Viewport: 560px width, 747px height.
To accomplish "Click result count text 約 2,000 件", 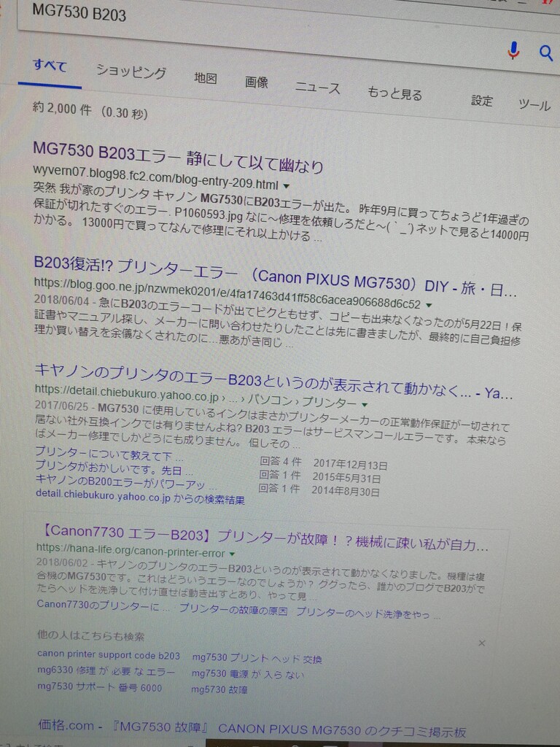I will pyautogui.click(x=62, y=109).
